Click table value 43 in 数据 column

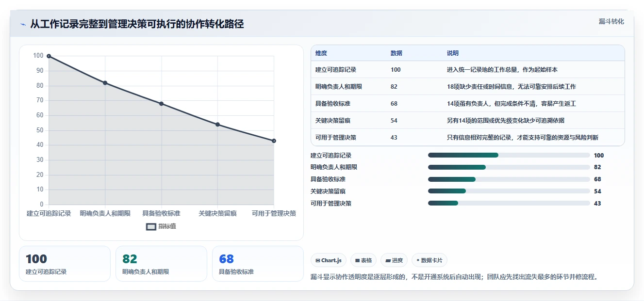(394, 138)
